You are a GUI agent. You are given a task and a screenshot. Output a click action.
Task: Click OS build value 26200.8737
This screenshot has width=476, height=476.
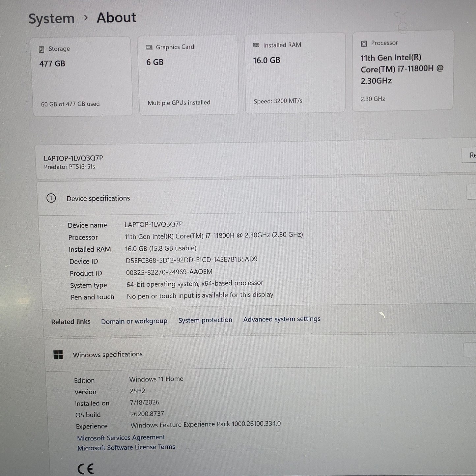[x=147, y=414]
